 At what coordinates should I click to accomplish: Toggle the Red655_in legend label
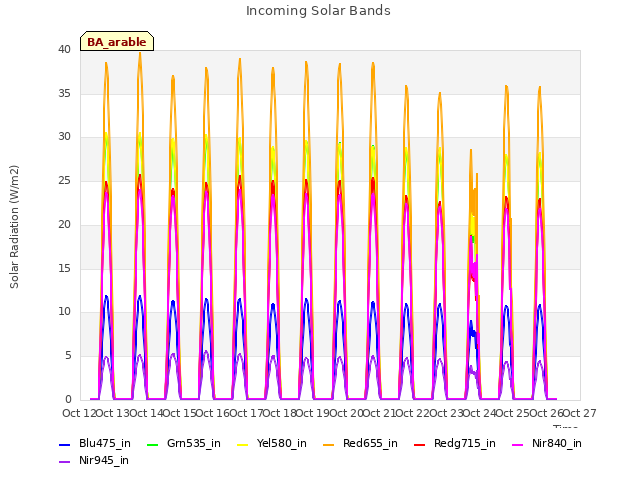pyautogui.click(x=370, y=444)
